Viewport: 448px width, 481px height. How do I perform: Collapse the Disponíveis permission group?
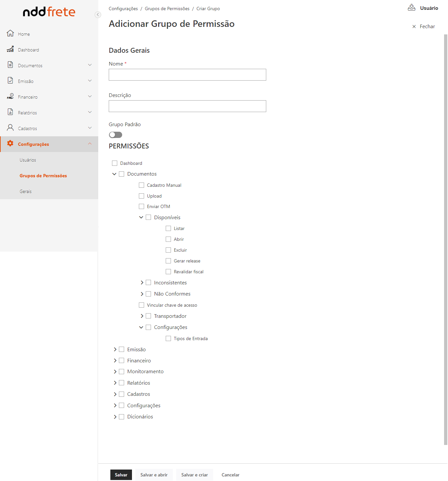click(x=141, y=218)
